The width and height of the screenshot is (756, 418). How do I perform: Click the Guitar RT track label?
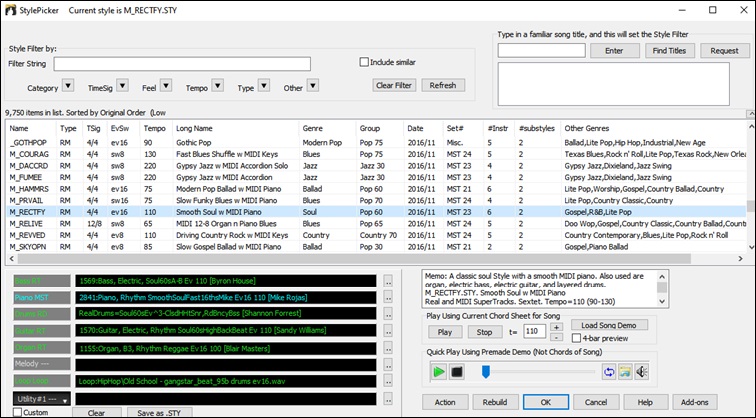click(42, 331)
